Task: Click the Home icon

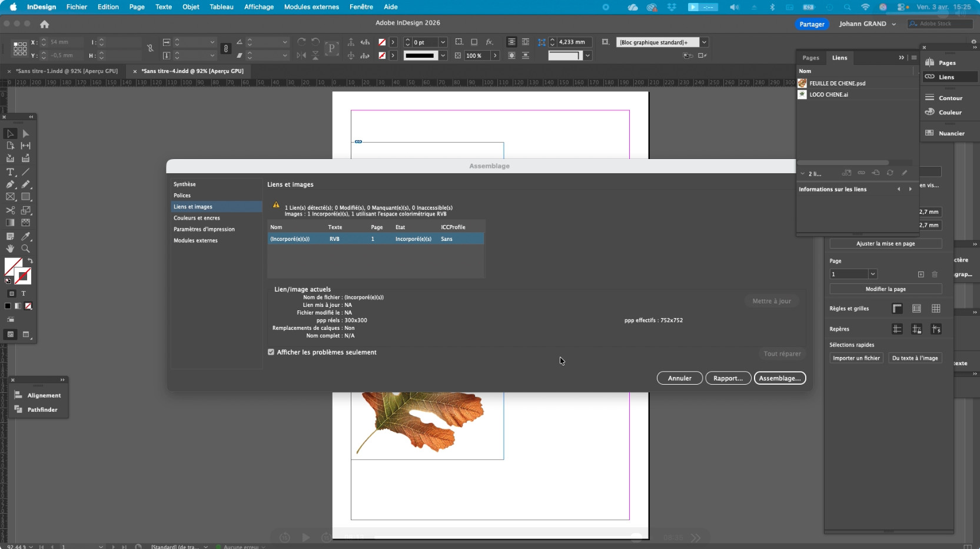Action: point(44,24)
